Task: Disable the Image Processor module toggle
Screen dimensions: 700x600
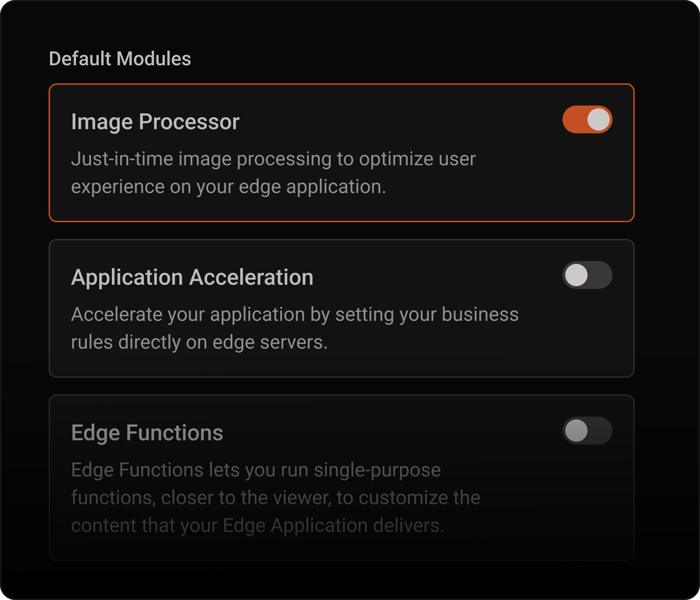Action: click(x=587, y=119)
